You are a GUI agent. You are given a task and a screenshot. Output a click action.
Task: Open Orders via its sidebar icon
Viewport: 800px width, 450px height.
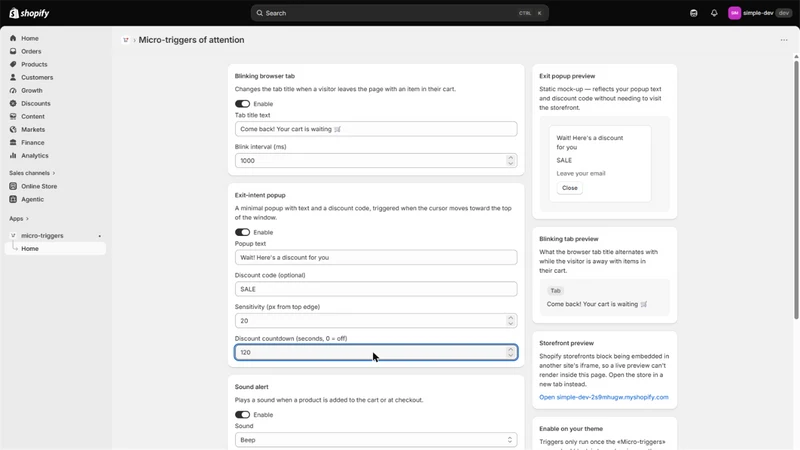tap(13, 51)
